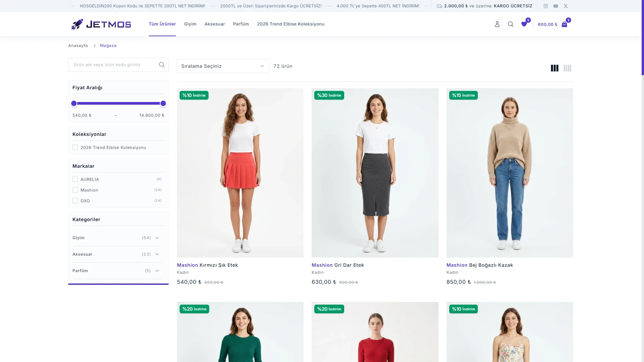Viewport: 644px width, 362px height.
Task: Visit the Instagram page icon
Action: 546,6
